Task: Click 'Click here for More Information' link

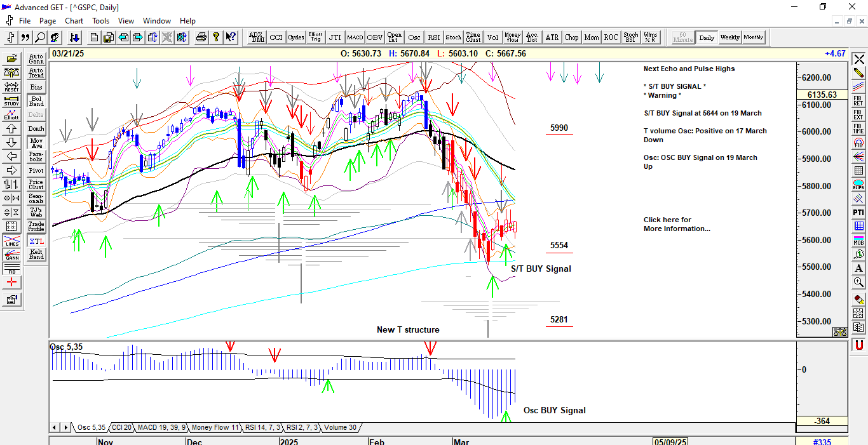Action: tap(676, 224)
